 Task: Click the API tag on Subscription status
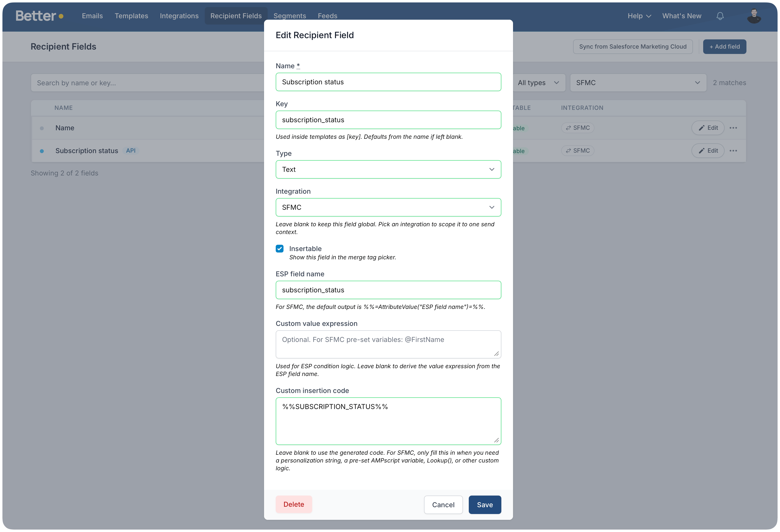point(131,151)
